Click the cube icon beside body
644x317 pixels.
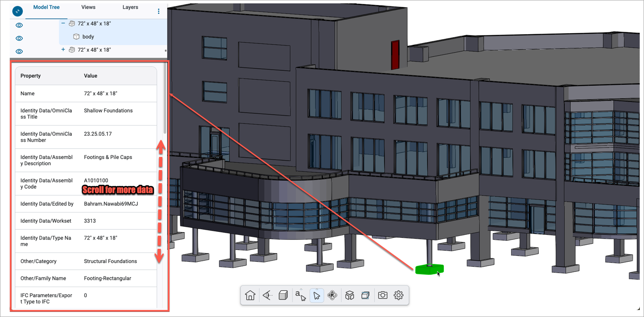76,37
